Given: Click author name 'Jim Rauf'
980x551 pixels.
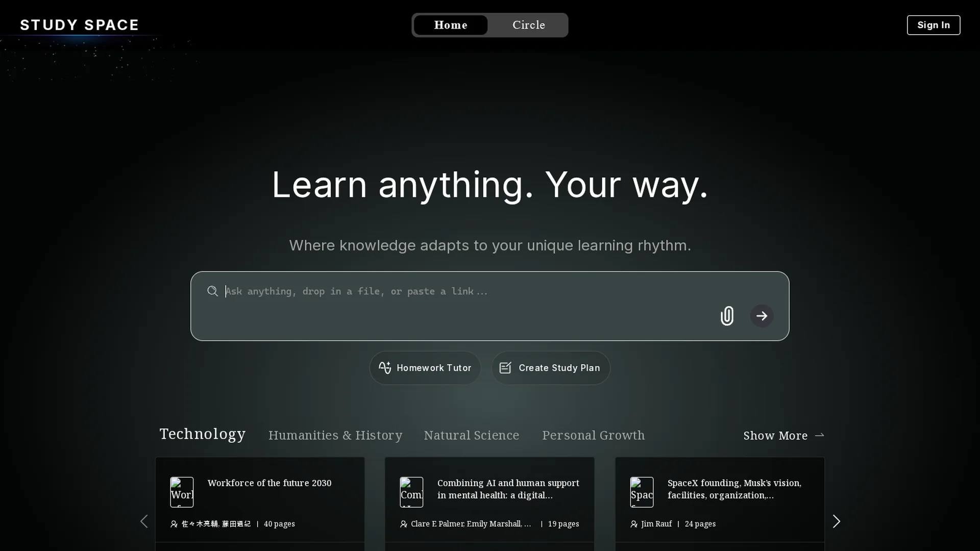Looking at the screenshot, I should pyautogui.click(x=656, y=524).
